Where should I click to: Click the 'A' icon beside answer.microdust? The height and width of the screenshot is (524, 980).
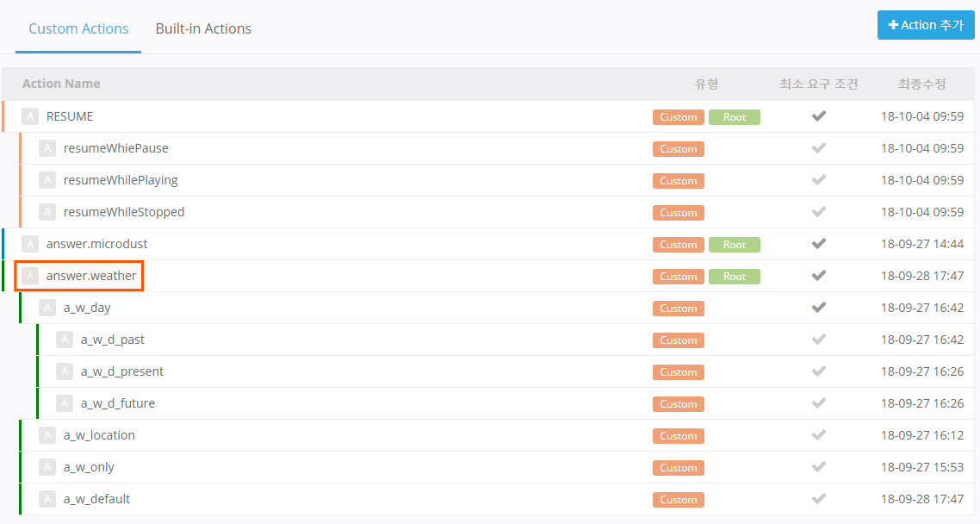[x=30, y=244]
